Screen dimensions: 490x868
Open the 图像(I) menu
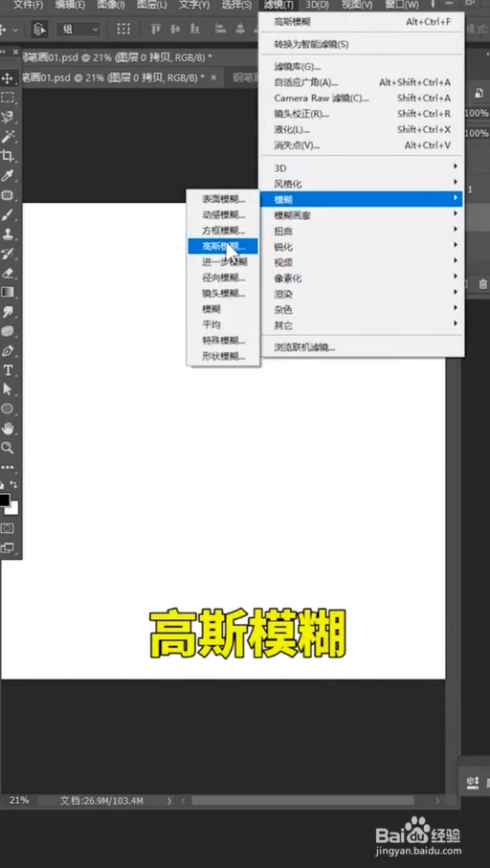pos(111,5)
